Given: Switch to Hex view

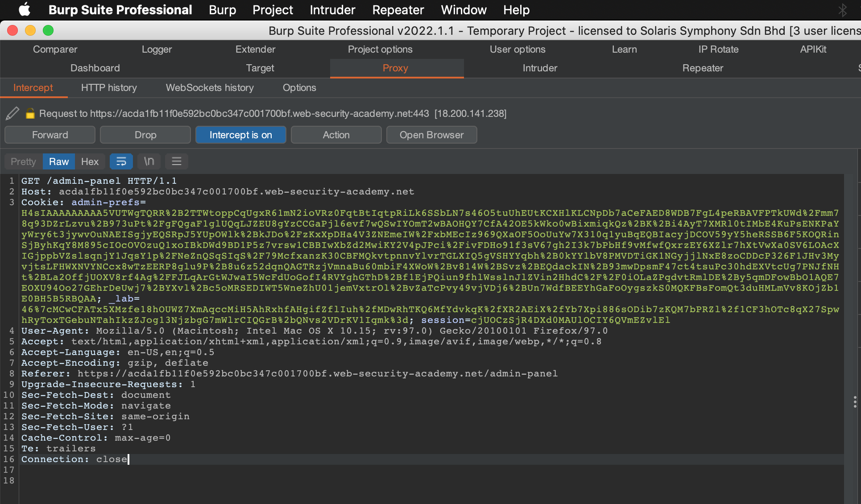Looking at the screenshot, I should pos(90,161).
